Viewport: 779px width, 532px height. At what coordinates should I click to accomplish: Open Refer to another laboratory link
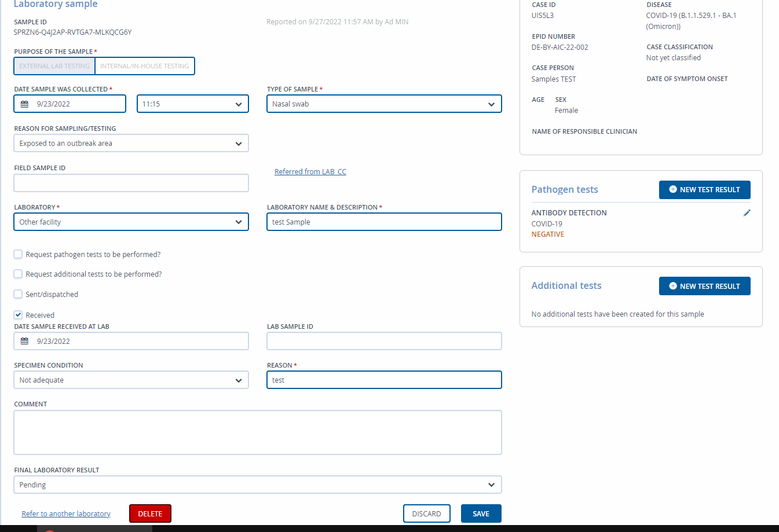click(66, 513)
